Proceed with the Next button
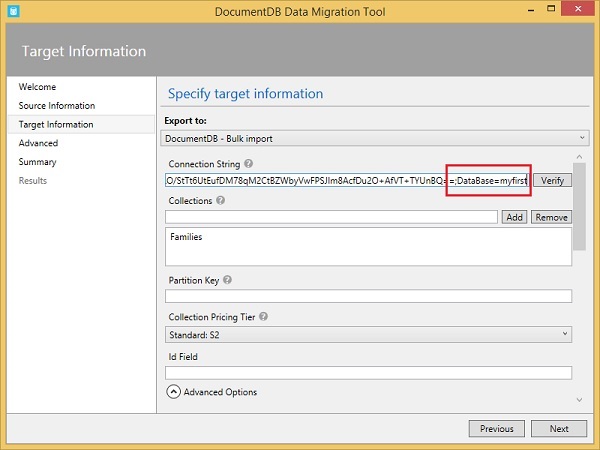 [559, 429]
